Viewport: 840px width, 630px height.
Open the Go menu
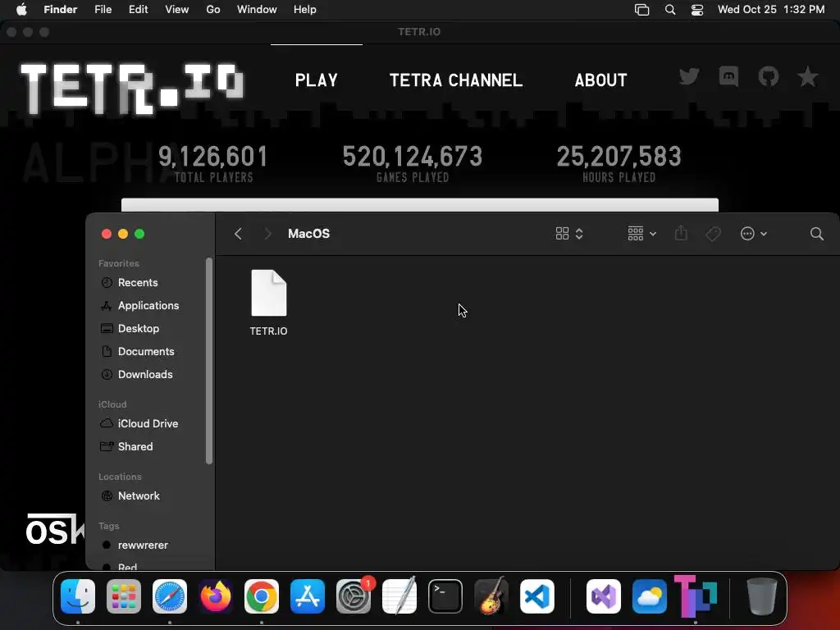pyautogui.click(x=213, y=9)
